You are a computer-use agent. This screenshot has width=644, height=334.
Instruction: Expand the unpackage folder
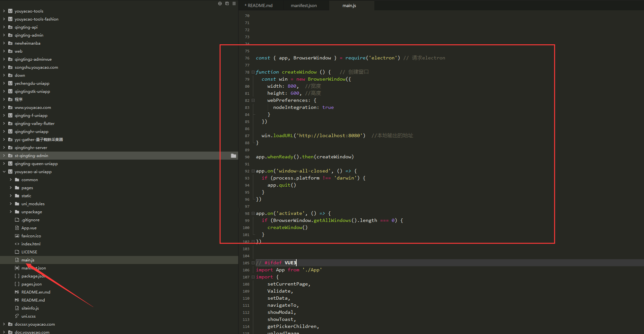coord(11,212)
